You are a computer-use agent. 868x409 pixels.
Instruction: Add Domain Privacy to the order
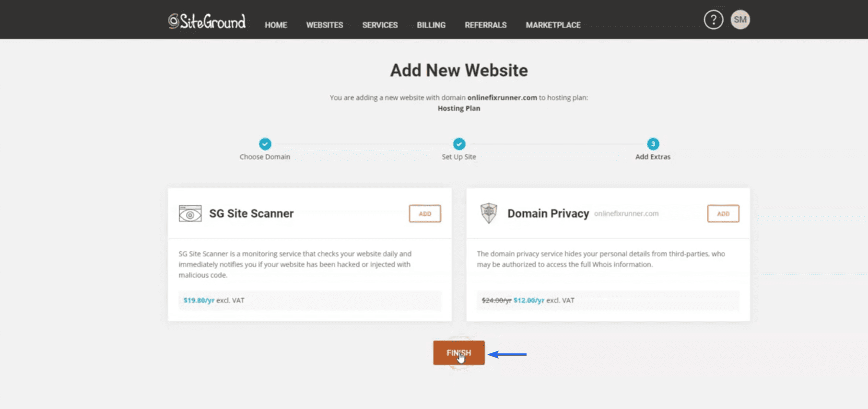(723, 214)
